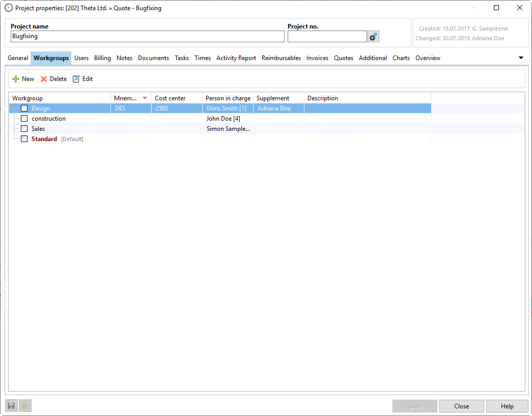Enable the Sales workgroup checkbox
The height and width of the screenshot is (416, 532).
click(24, 129)
